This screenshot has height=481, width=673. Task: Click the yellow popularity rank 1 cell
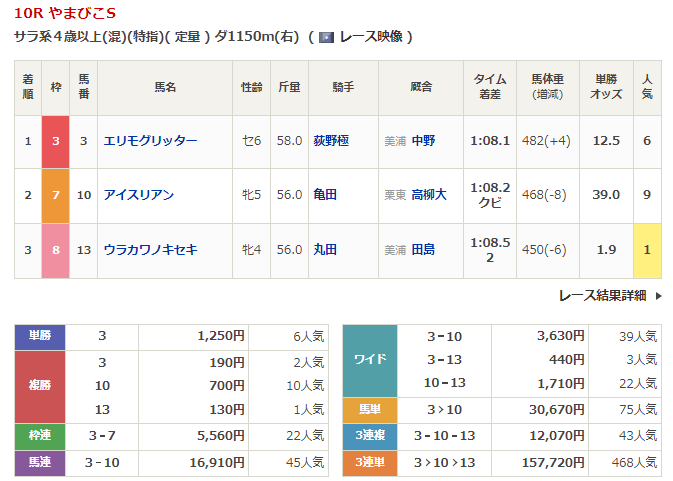coord(647,249)
